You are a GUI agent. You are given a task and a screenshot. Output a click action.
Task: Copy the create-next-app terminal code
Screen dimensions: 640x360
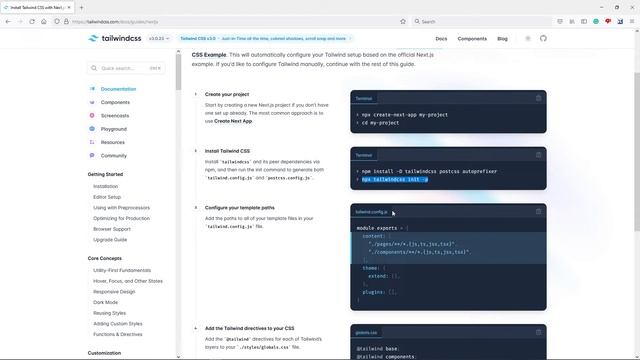pyautogui.click(x=538, y=98)
